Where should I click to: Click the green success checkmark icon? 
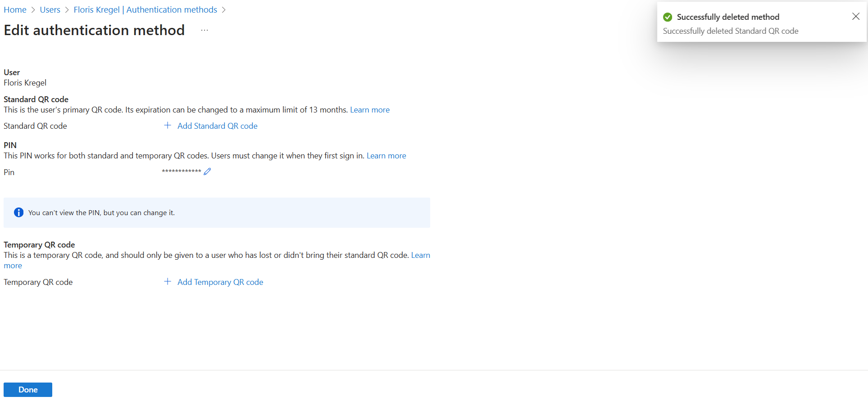pyautogui.click(x=668, y=17)
